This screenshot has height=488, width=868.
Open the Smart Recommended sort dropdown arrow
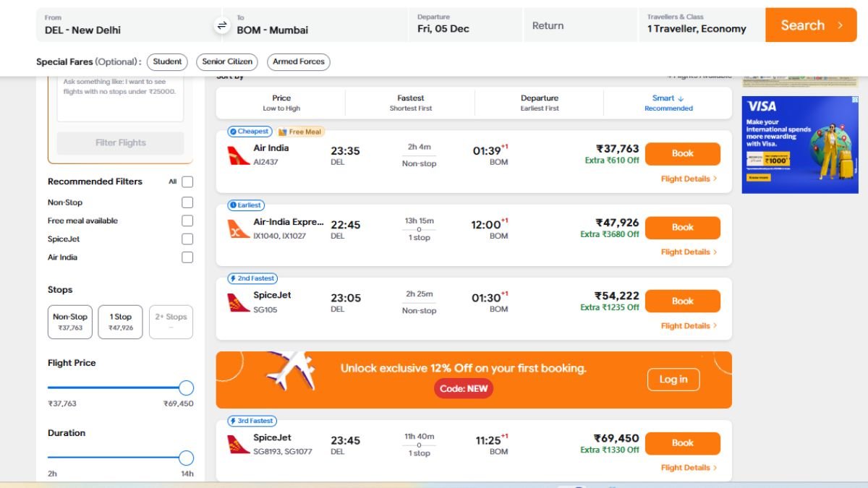pyautogui.click(x=678, y=98)
